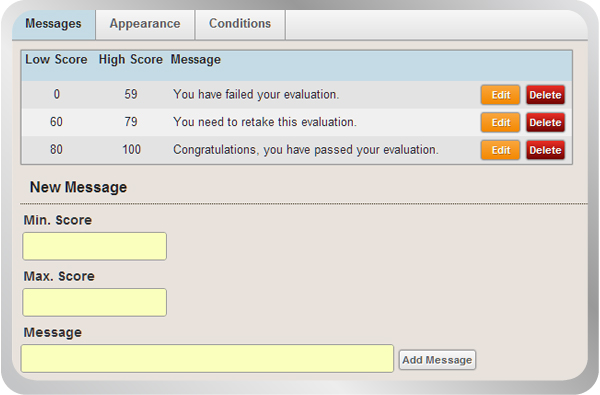The image size is (600, 395).
Task: Select the low score value 80
Action: pos(56,149)
